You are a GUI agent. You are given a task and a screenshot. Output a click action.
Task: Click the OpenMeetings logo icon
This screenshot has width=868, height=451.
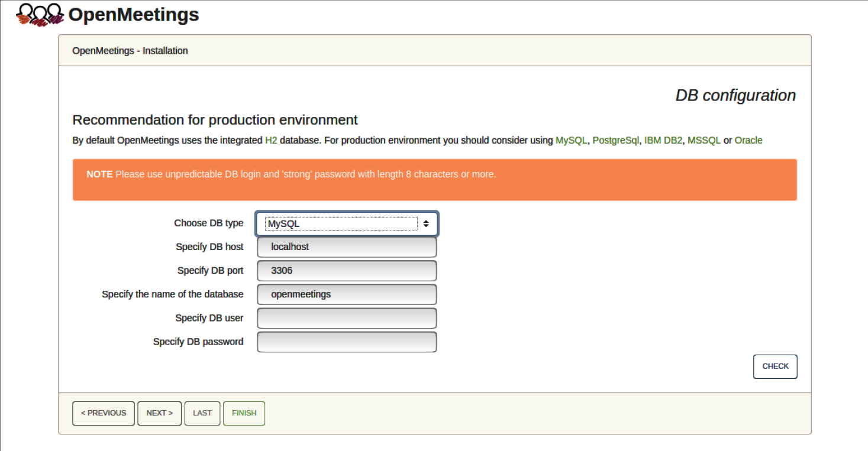40,14
